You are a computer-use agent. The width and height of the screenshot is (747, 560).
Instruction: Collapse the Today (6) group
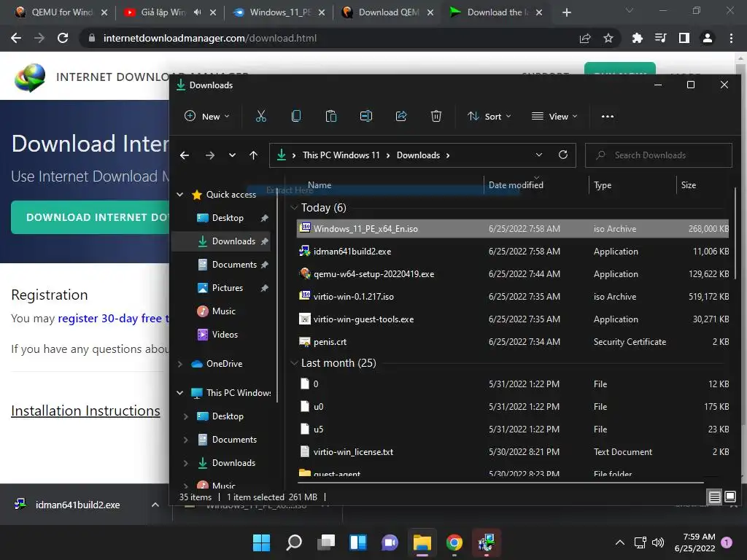pyautogui.click(x=294, y=208)
